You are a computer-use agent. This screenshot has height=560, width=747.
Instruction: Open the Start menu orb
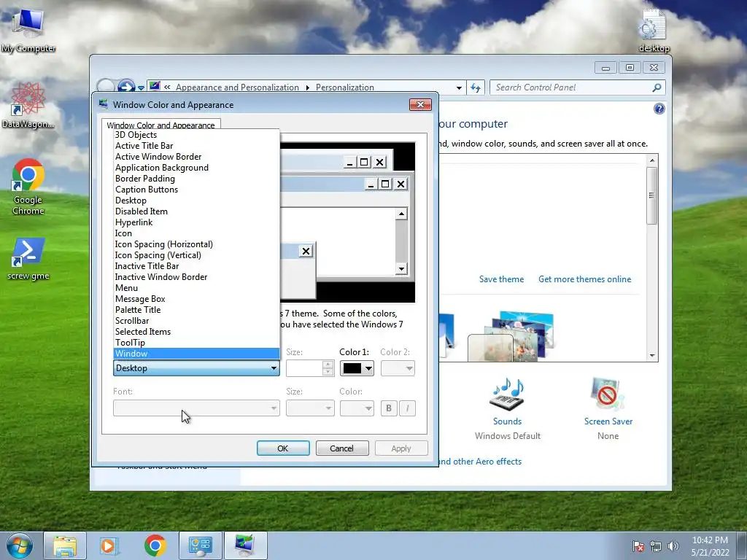click(20, 545)
